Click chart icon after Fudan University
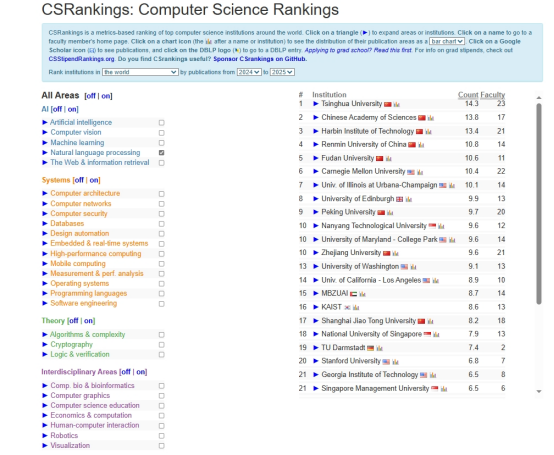 point(389,159)
